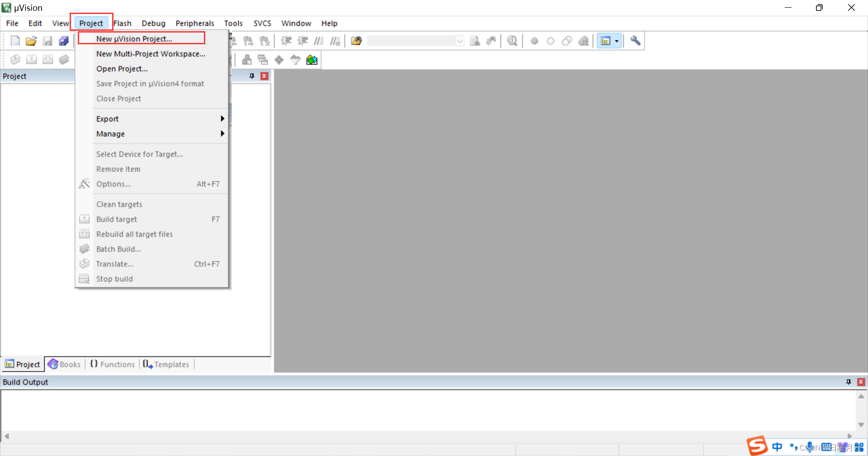The image size is (868, 456).
Task: Click Options... Alt+F7 menu entry
Action: tap(152, 184)
